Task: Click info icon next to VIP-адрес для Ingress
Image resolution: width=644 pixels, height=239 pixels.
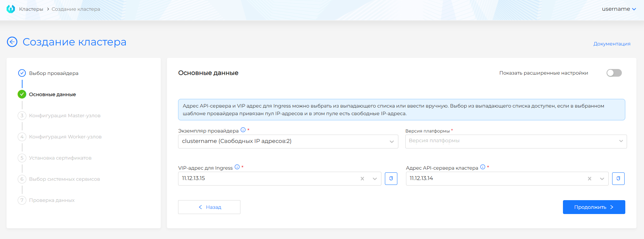Action: [237, 167]
